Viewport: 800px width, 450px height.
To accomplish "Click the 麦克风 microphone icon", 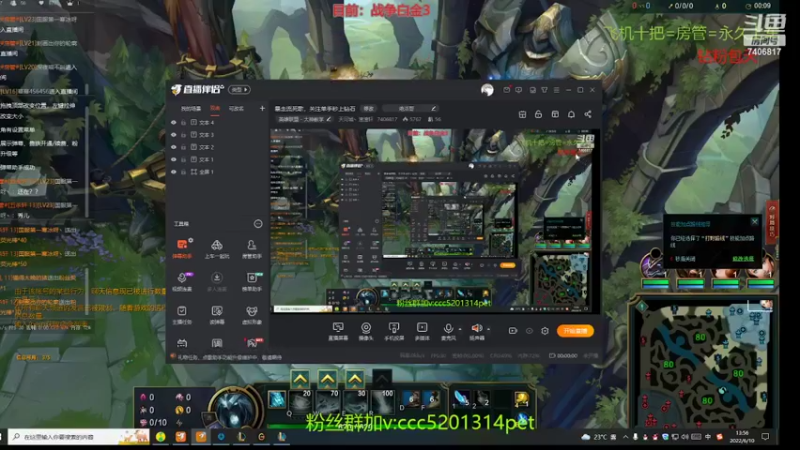I will tap(448, 329).
